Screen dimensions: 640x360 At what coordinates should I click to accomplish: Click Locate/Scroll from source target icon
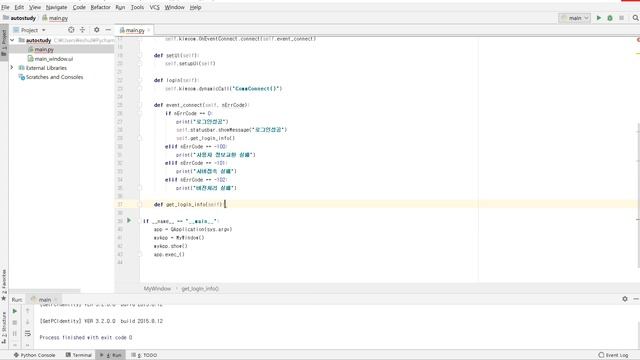71,30
